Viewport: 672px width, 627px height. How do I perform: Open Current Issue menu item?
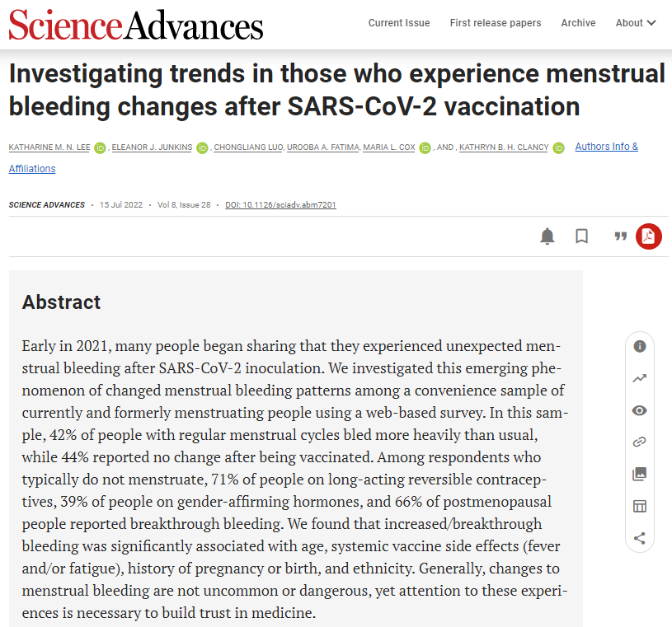(399, 23)
